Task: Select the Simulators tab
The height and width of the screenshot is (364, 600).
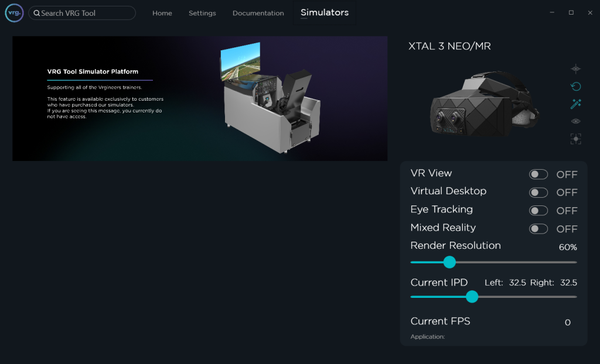Action: [325, 13]
